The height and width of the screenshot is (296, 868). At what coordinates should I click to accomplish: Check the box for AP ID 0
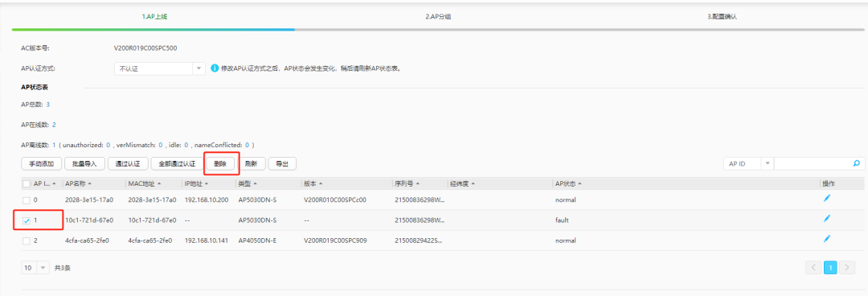click(27, 199)
